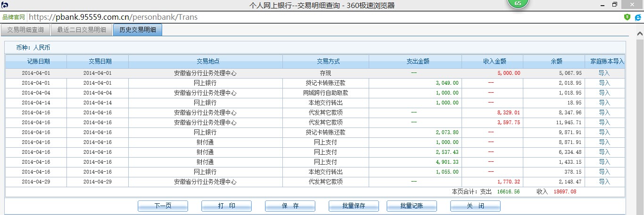Click the 2,073.80 expense amount cell
Image resolution: width=644 pixels, height=215 pixels.
[x=447, y=132]
